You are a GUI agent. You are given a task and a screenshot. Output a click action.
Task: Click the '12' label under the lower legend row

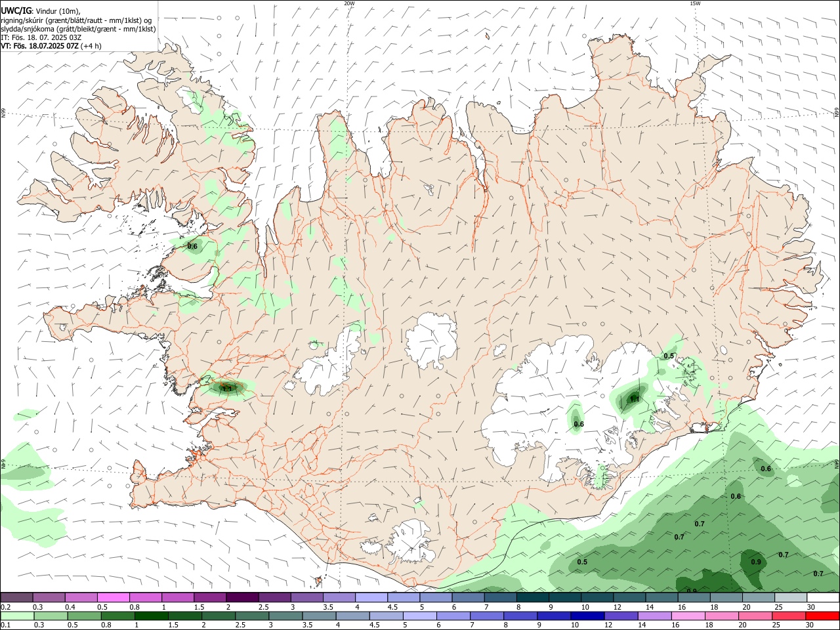608,625
